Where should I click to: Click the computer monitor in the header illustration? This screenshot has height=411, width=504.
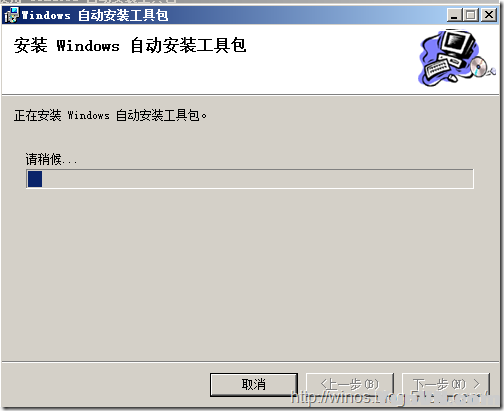coord(456,46)
